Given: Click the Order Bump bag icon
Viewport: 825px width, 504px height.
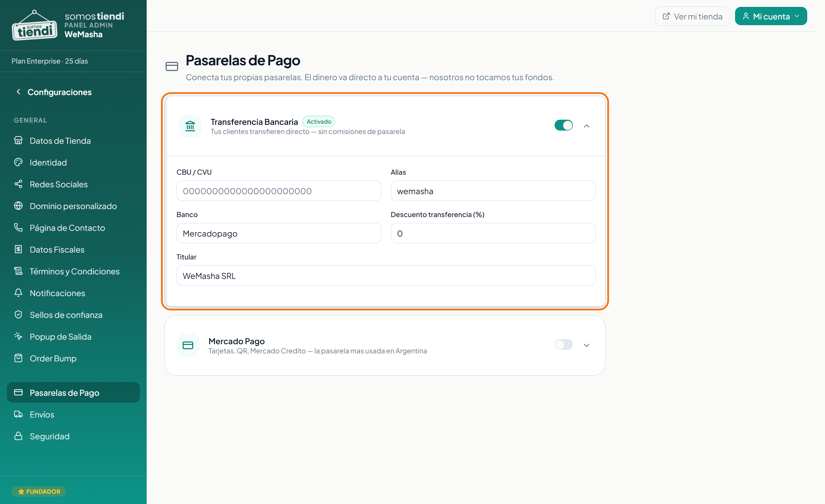Looking at the screenshot, I should click(x=18, y=358).
